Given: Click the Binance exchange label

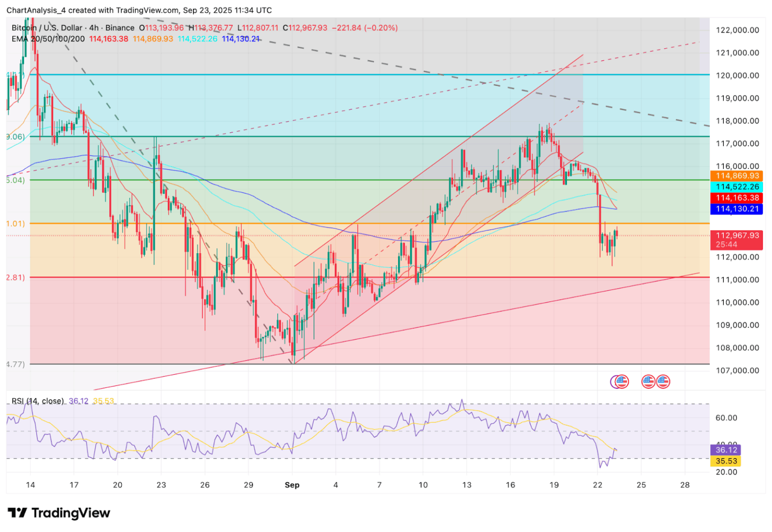Looking at the screenshot, I should (121, 28).
